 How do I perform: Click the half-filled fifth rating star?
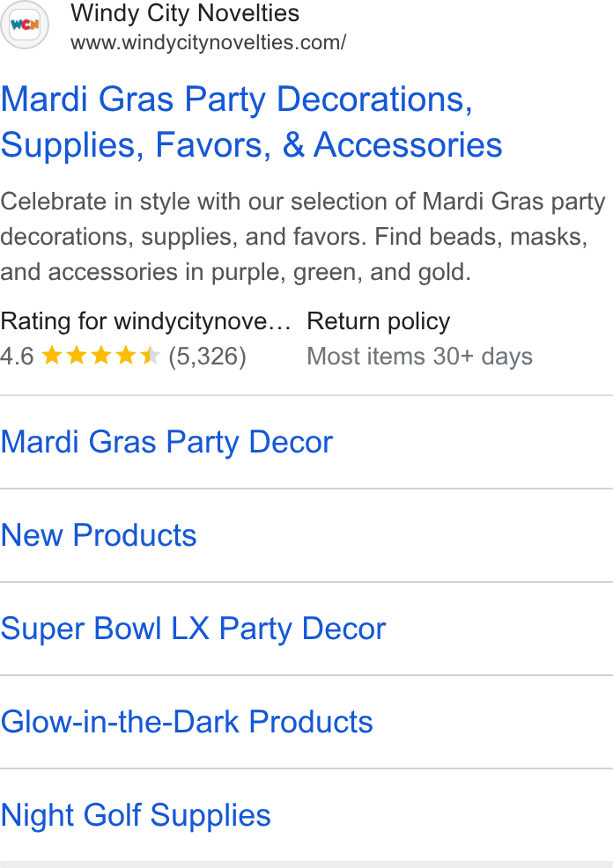(150, 356)
